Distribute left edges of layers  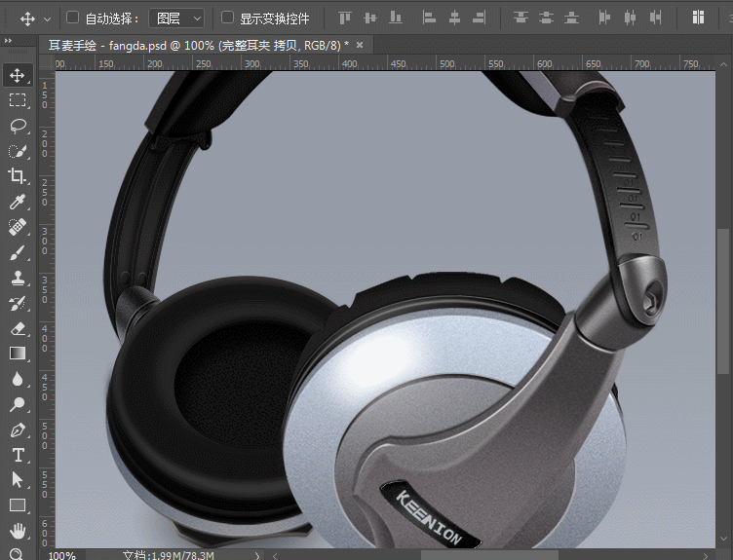(x=604, y=18)
